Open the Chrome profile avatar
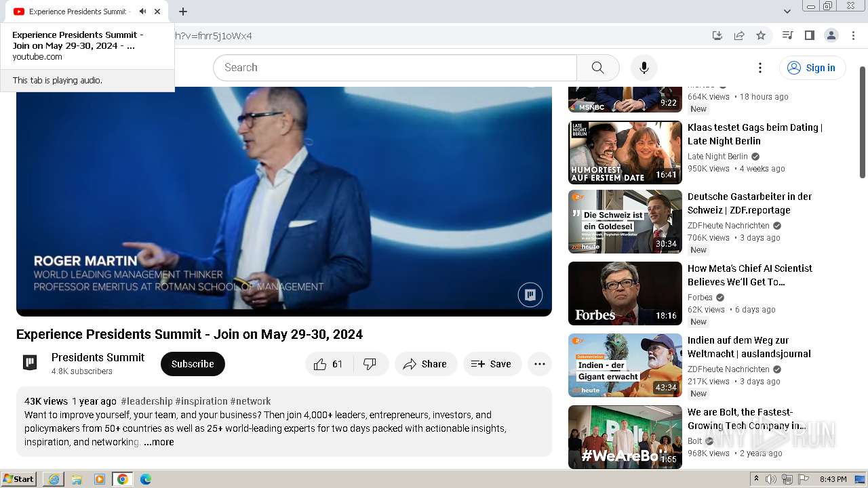868x488 pixels. coord(831,35)
